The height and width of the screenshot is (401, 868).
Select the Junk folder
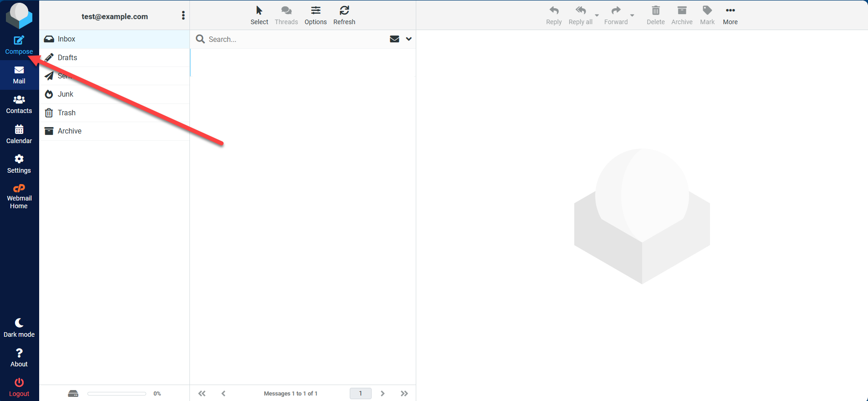pos(114,94)
